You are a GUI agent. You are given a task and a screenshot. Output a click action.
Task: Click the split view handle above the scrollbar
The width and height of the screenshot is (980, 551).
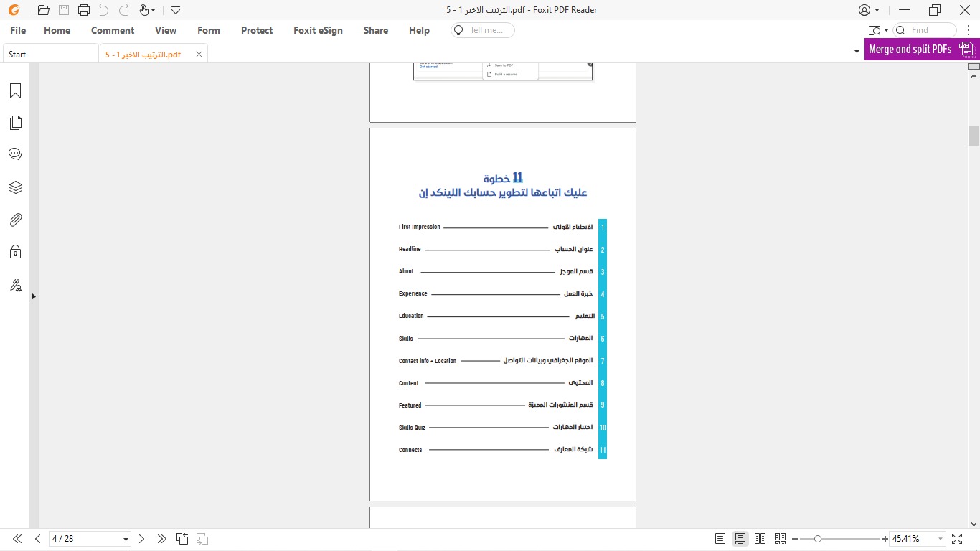tap(974, 67)
